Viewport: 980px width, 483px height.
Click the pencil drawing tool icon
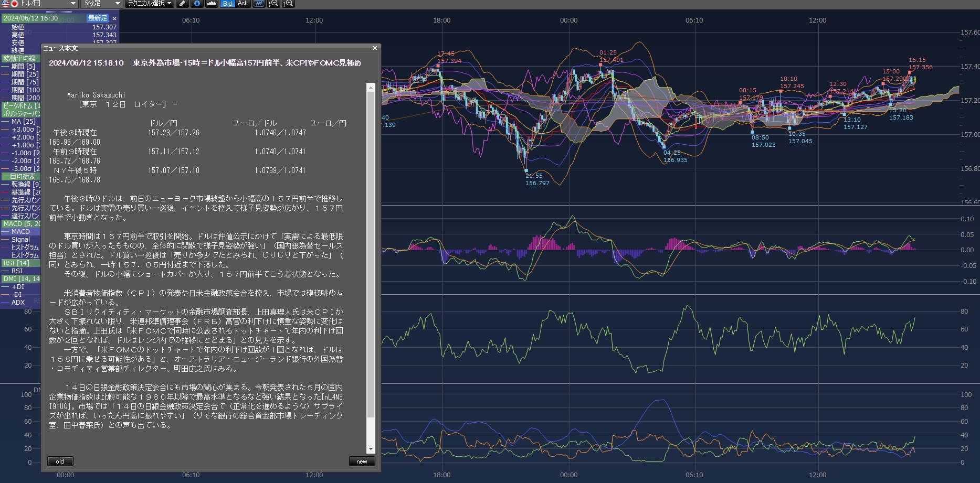(x=182, y=4)
